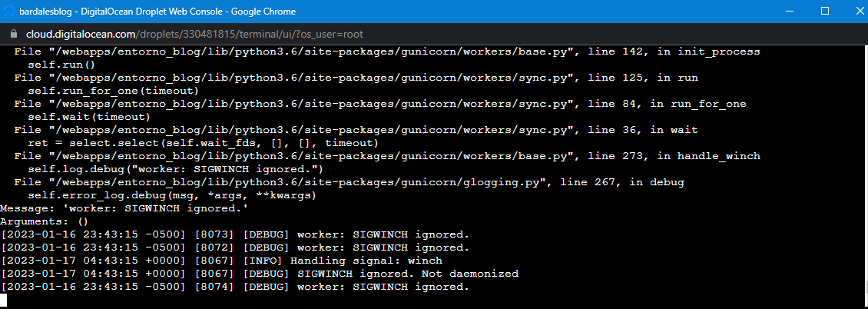Image resolution: width=868 pixels, height=309 pixels.
Task: Click the "SIGWINCH ignored. Not daemonized" log entry
Action: [408, 274]
